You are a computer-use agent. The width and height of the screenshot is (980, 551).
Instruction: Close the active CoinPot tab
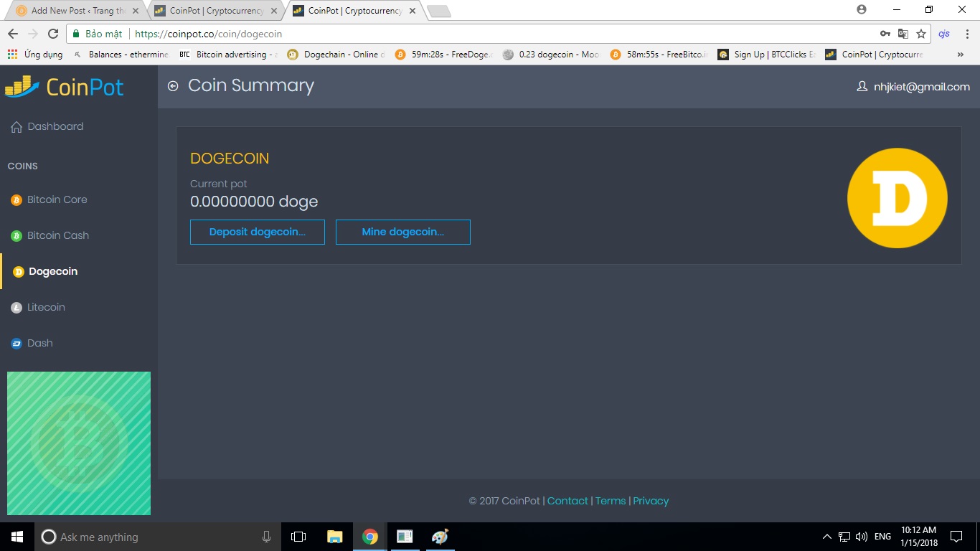coord(412,11)
